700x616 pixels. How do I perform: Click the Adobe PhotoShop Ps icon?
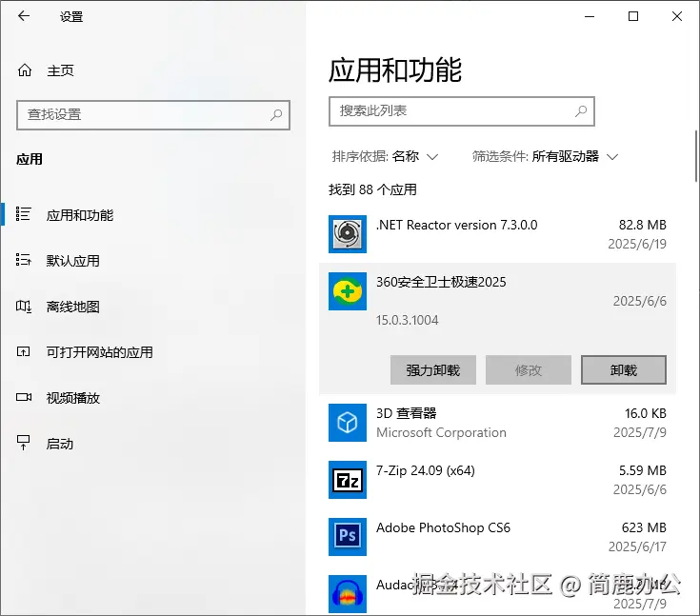point(348,537)
